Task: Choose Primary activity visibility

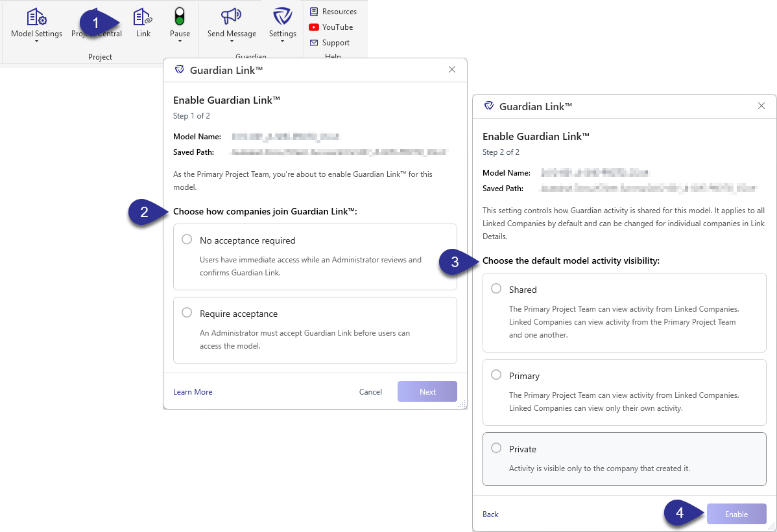Action: click(625, 393)
